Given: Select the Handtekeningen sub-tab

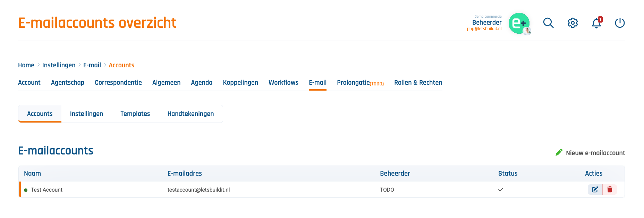Looking at the screenshot, I should pyautogui.click(x=190, y=114).
